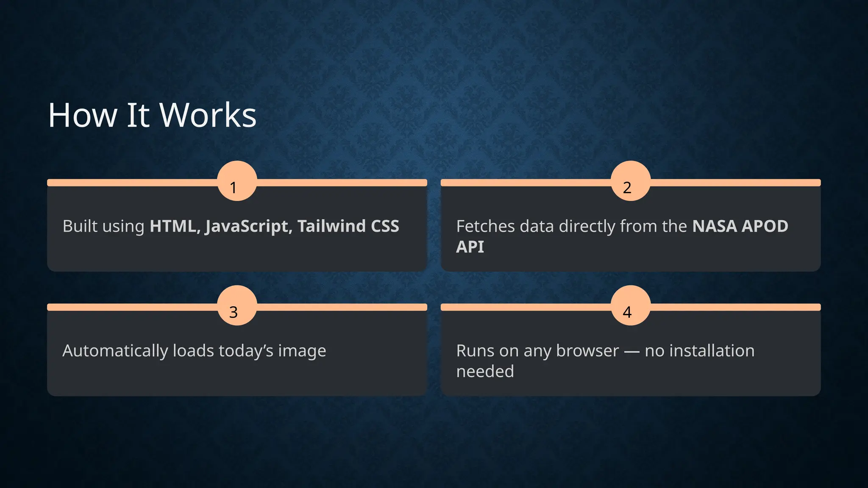
Task: Click the 'Built using' text in card one
Action: click(103, 226)
